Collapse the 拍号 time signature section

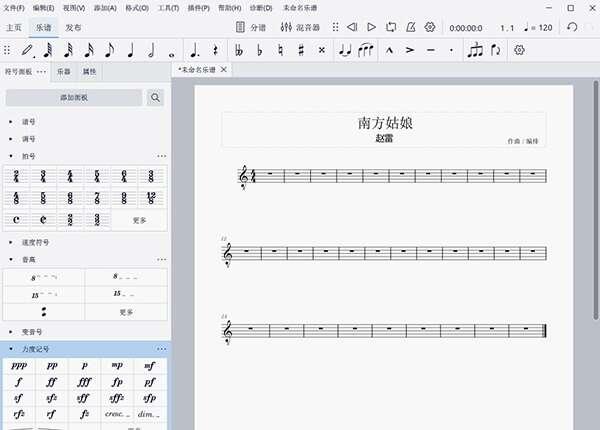(x=11, y=156)
